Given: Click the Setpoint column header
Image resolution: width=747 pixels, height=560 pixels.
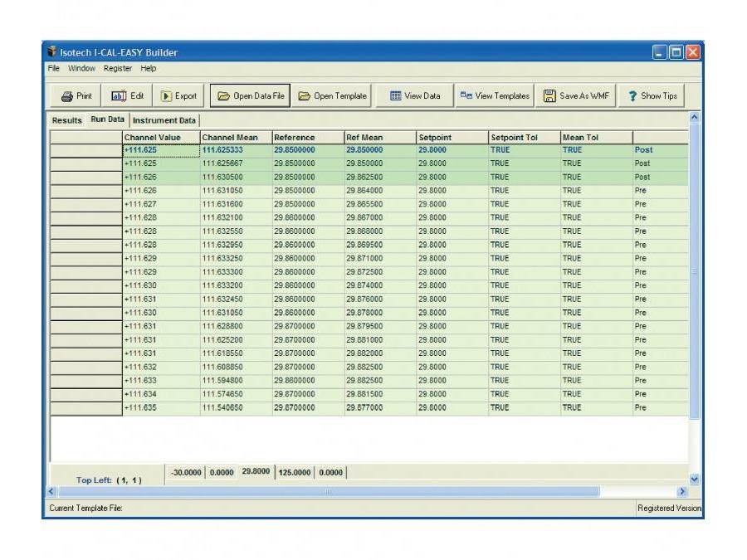Looking at the screenshot, I should point(452,137).
